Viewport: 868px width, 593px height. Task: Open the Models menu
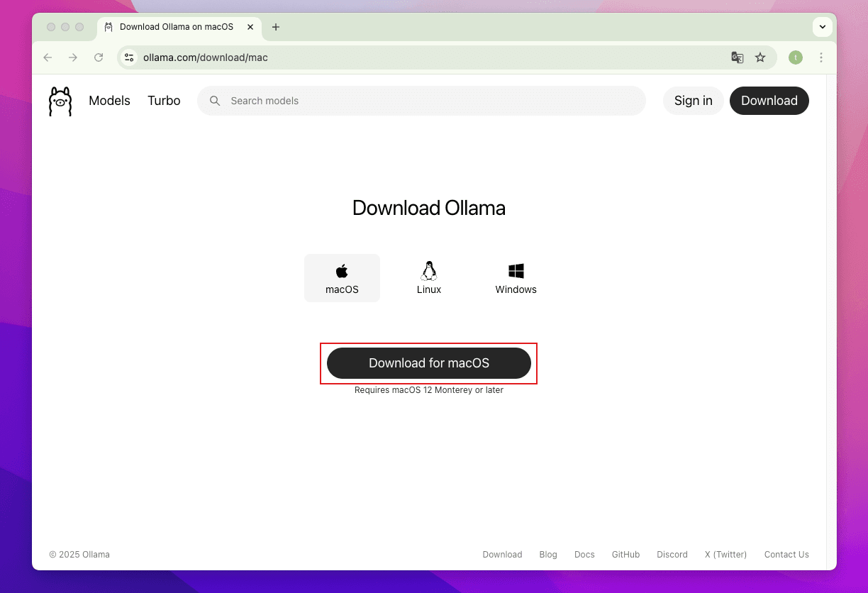[x=109, y=101]
